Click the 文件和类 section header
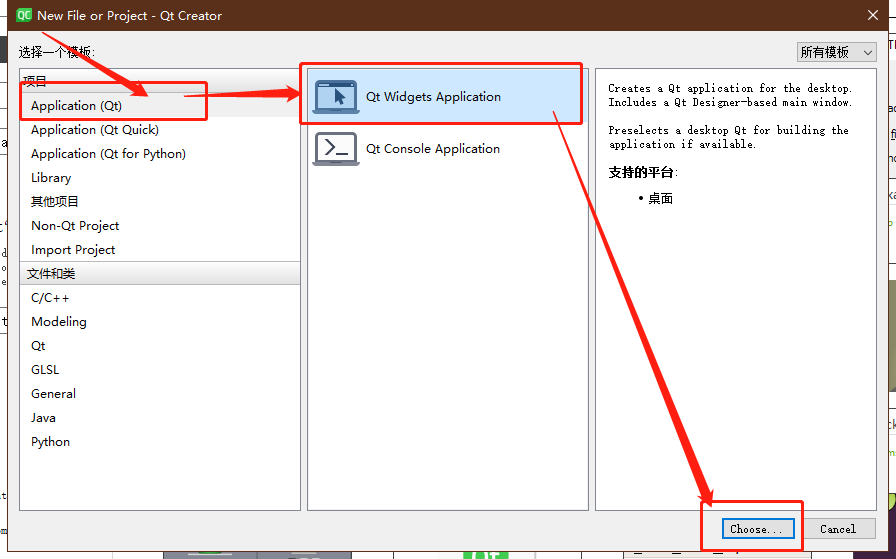Screen dimensions: 896x559 coord(160,273)
